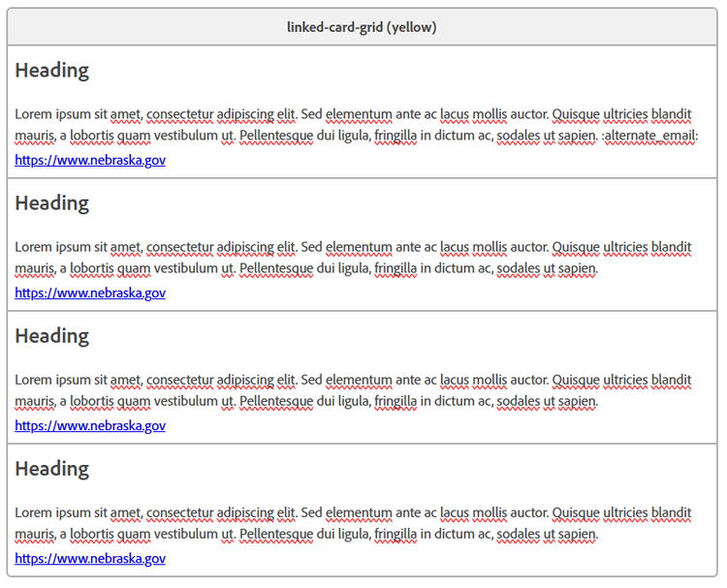
Task: Select the fourth card's "Heading" title
Action: click(x=51, y=469)
